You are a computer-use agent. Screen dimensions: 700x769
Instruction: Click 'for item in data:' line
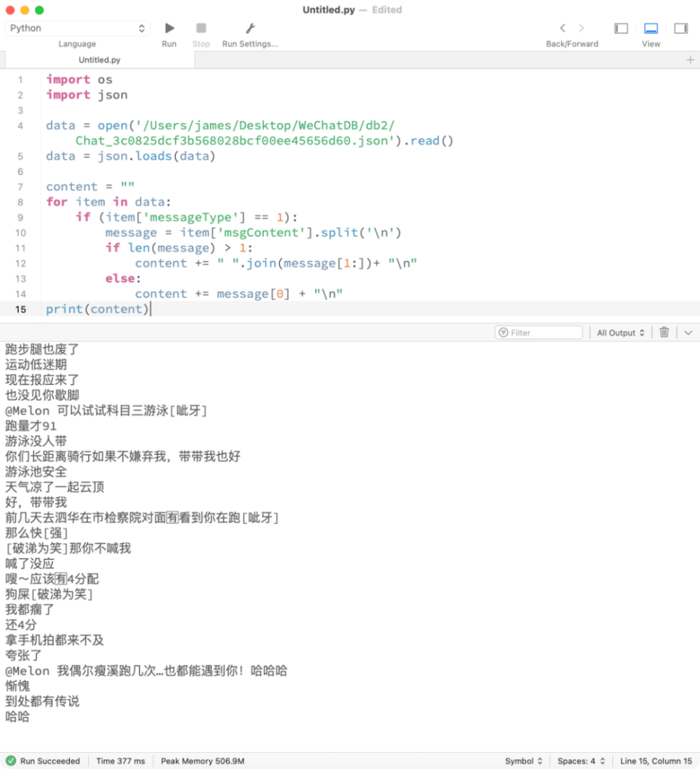(x=108, y=202)
